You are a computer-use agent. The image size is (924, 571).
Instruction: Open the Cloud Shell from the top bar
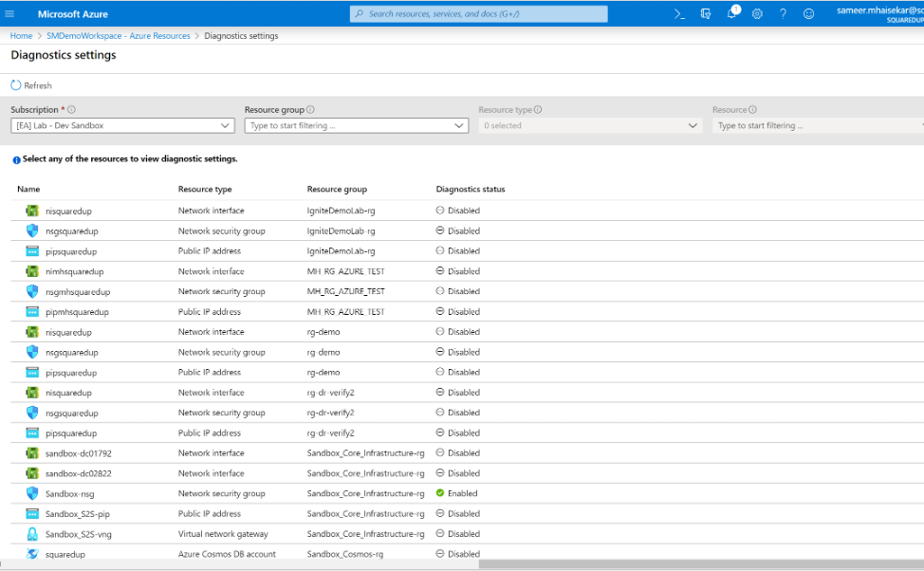pos(678,13)
